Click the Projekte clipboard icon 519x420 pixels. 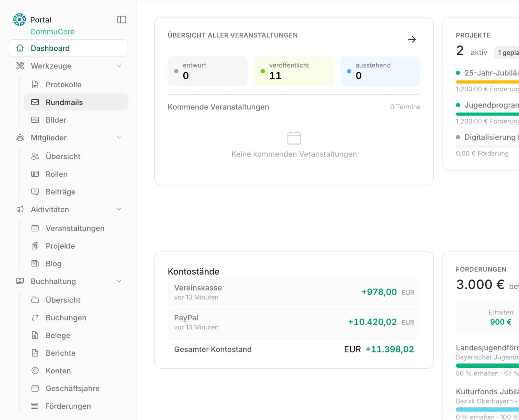[35, 246]
